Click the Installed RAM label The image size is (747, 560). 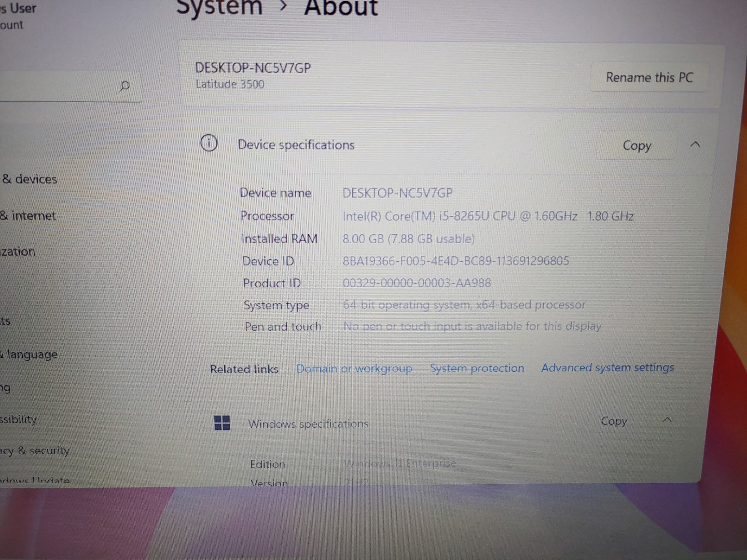click(x=280, y=239)
